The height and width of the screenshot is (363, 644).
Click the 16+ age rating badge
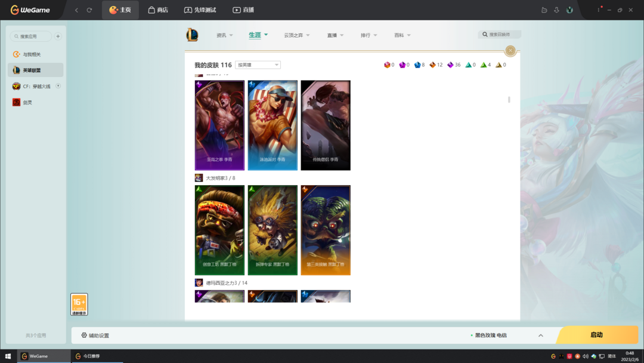pyautogui.click(x=79, y=304)
